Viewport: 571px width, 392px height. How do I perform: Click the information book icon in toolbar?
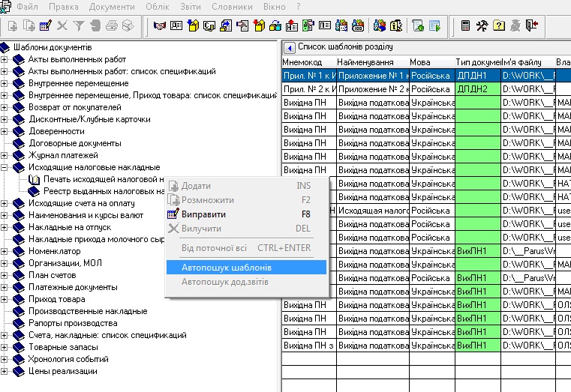pyautogui.click(x=396, y=25)
